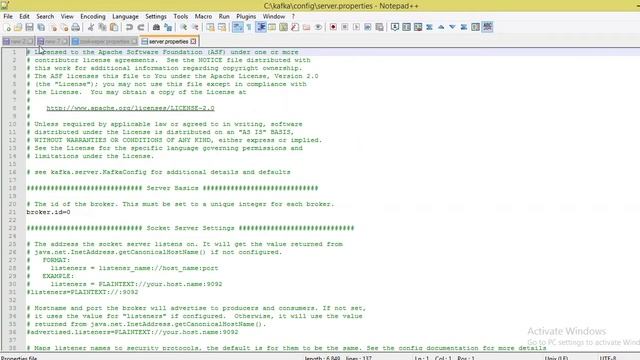Click the Paste clipboard icon
This screenshot has width=640, height=360.
click(114, 27)
